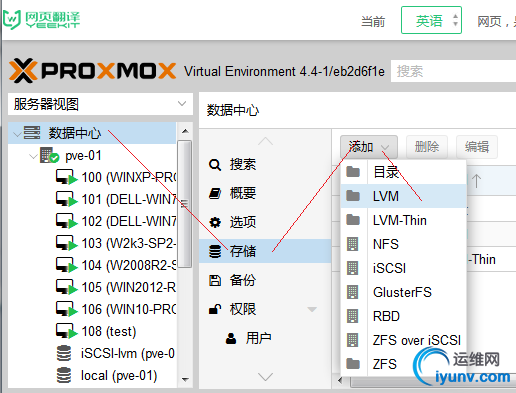516x393 pixels.
Task: Select 108 (test) in the tree
Action: pyautogui.click(x=109, y=331)
